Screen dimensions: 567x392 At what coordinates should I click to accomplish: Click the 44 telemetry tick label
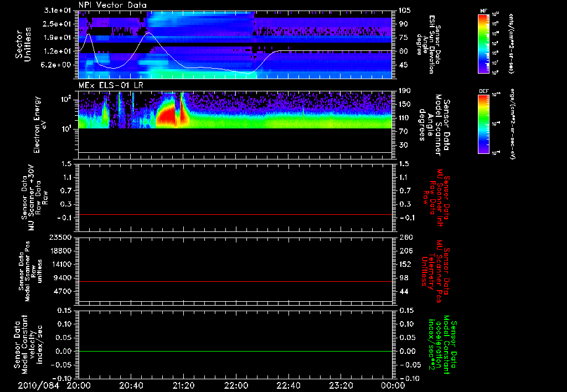click(x=403, y=291)
